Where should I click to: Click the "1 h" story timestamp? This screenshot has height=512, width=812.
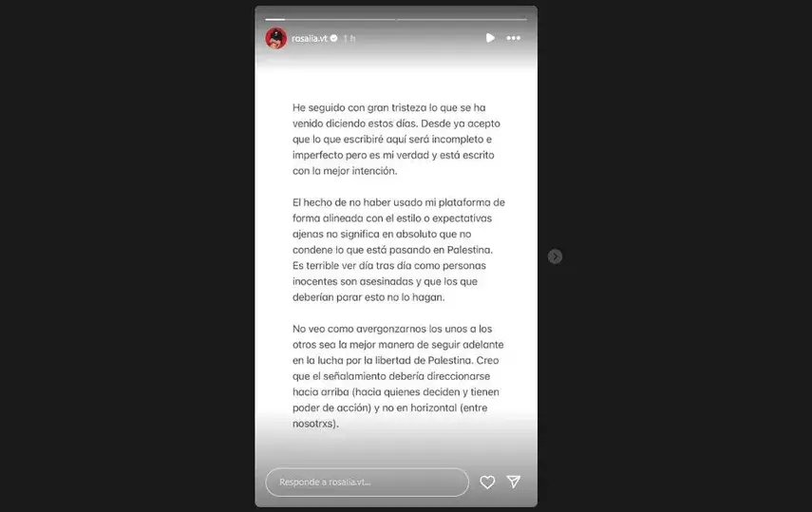(349, 38)
